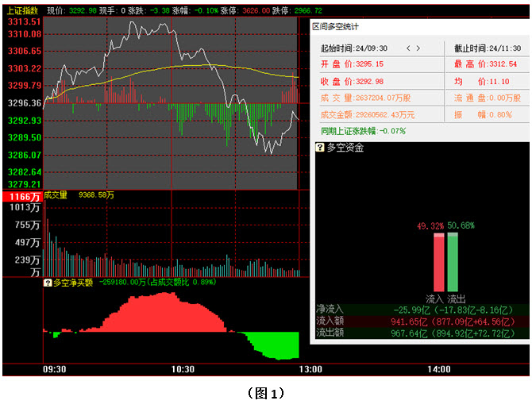Click the red 流入 inflow bar
The image size is (532, 412).
438,262
